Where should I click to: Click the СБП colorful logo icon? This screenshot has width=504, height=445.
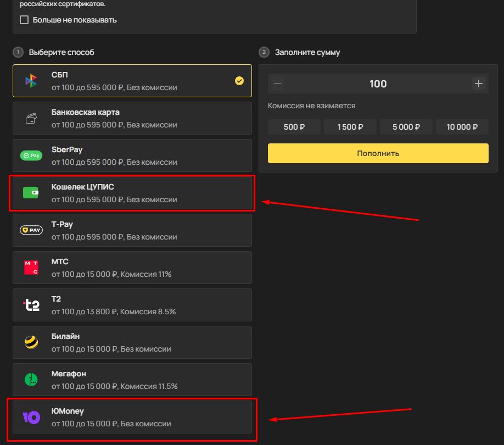click(31, 81)
